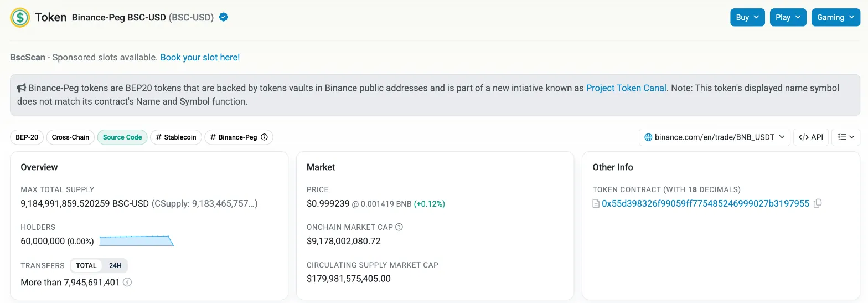Screen dimensions: 868x303
Task: Switch transfers view to 24H
Action: [x=115, y=266]
